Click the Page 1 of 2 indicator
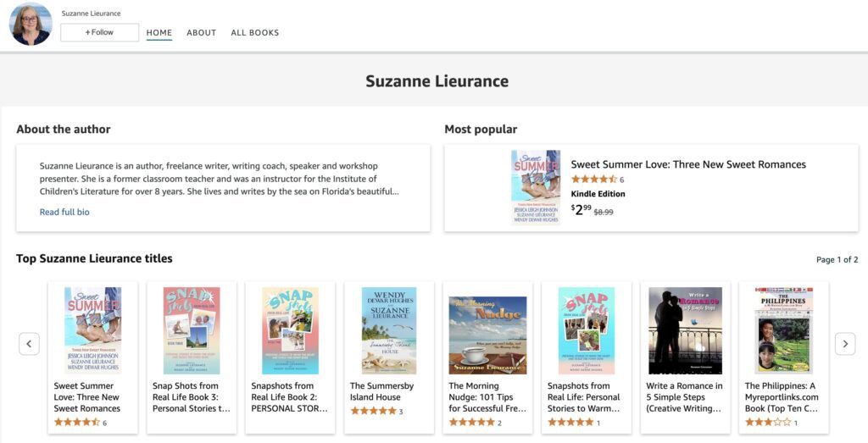The height and width of the screenshot is (443, 868). (x=837, y=259)
